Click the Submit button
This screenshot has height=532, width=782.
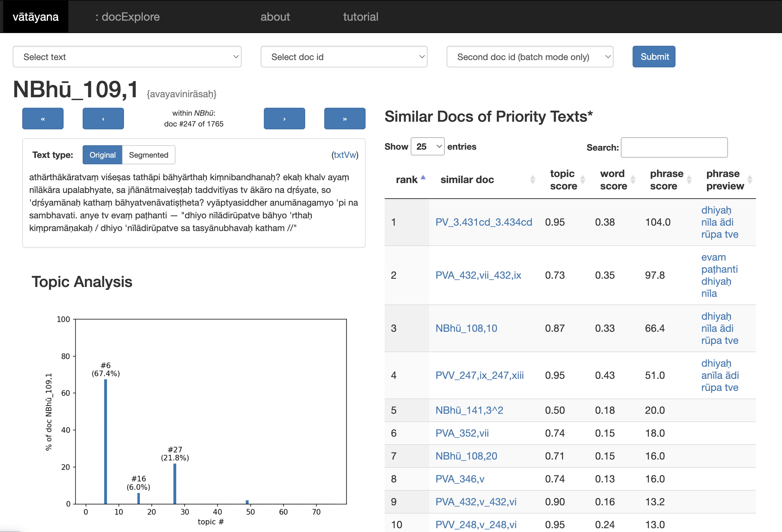pos(654,57)
